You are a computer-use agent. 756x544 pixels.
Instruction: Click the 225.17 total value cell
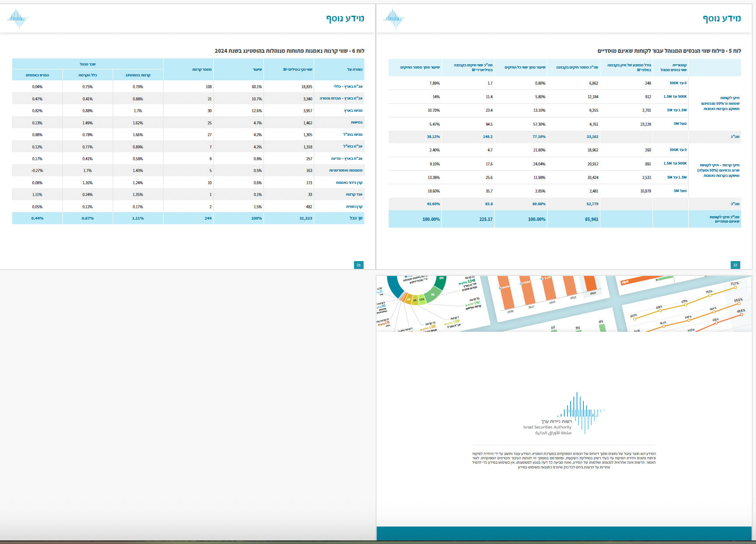[x=486, y=219]
